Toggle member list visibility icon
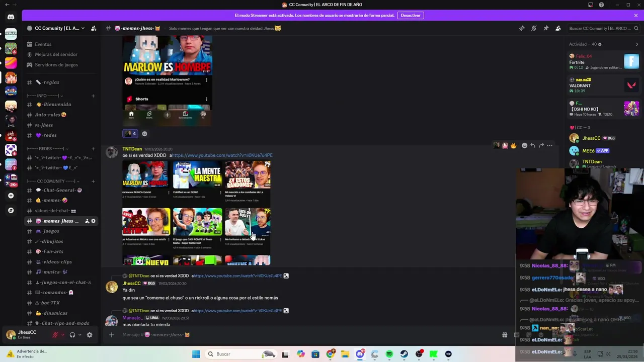The image size is (644, 362). click(558, 28)
